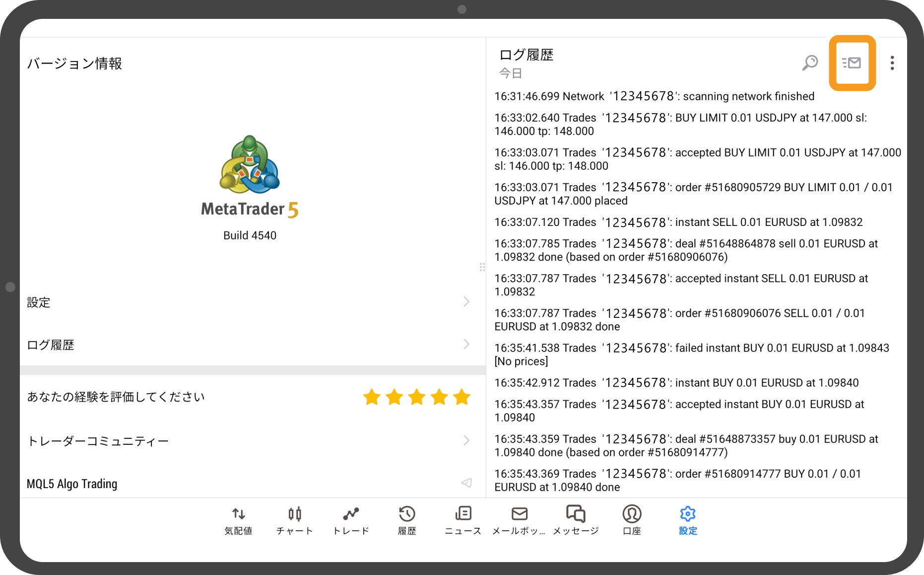
Task: Open the 履歴 history tab
Action: pyautogui.click(x=407, y=520)
